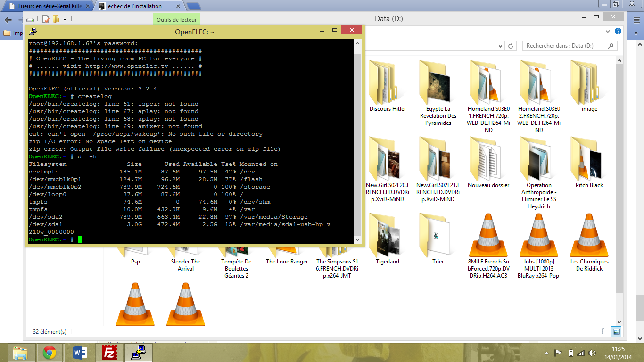
Task: Switch to details list view
Action: pos(606,331)
